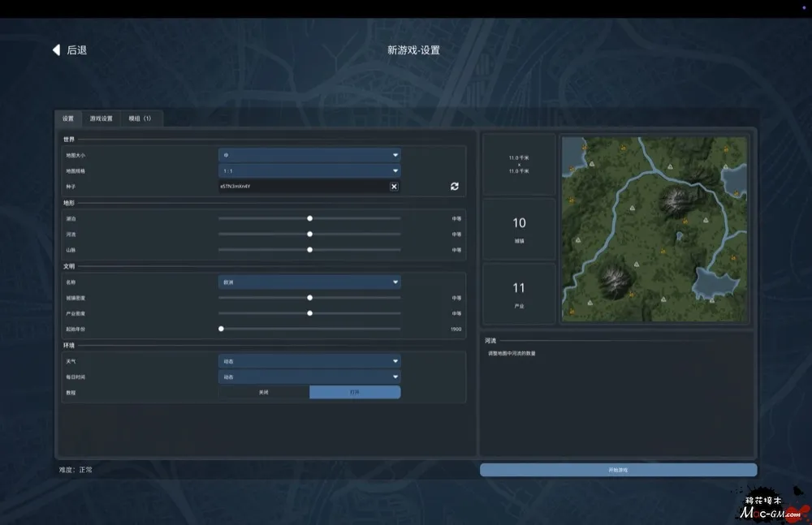Image resolution: width=812 pixels, height=525 pixels.
Task: Adjust the 产业密度 industry density slider
Action: (309, 313)
